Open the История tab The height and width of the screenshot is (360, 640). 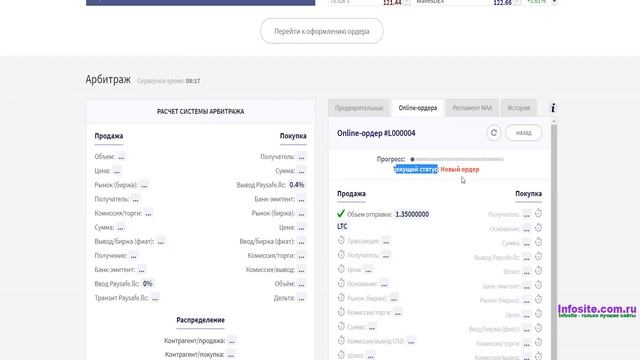[518, 108]
